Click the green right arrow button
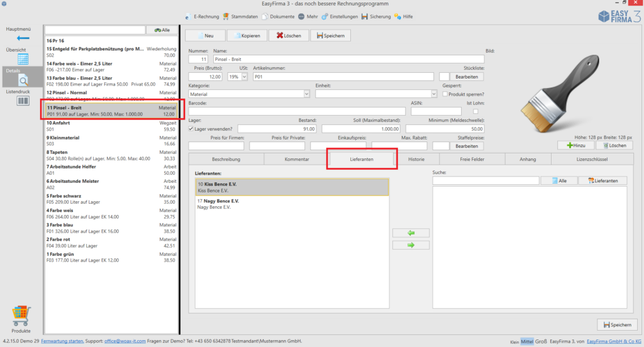This screenshot has width=644, height=347. click(x=411, y=245)
